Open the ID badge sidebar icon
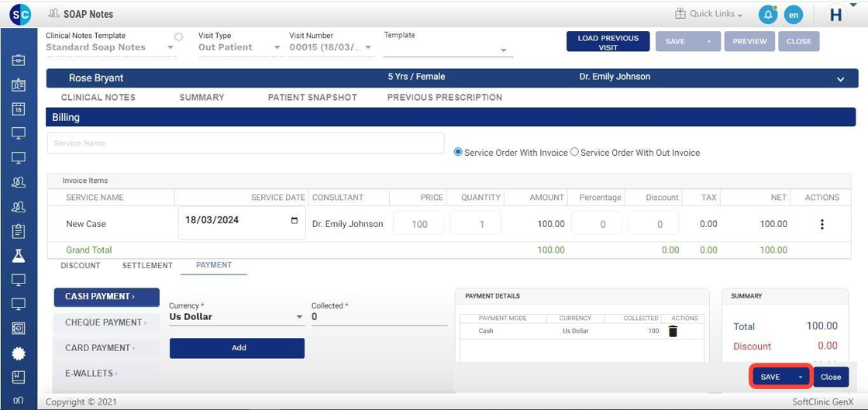 click(19, 84)
